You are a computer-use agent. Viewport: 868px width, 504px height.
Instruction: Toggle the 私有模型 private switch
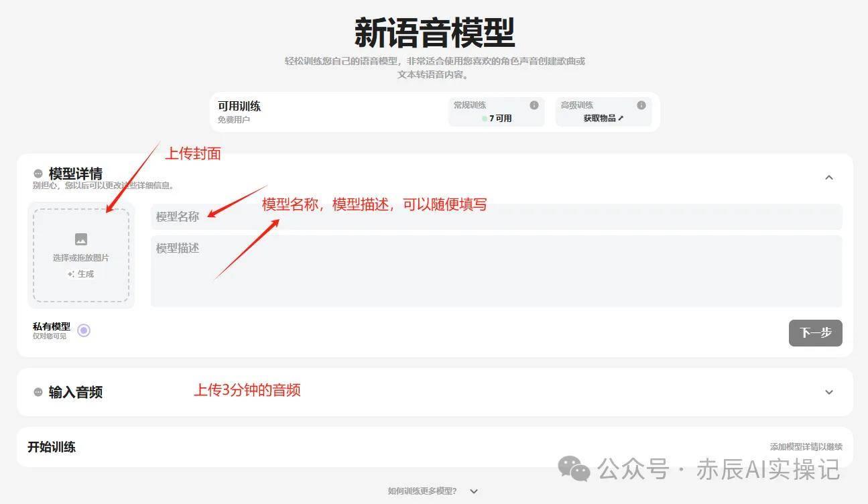84,330
